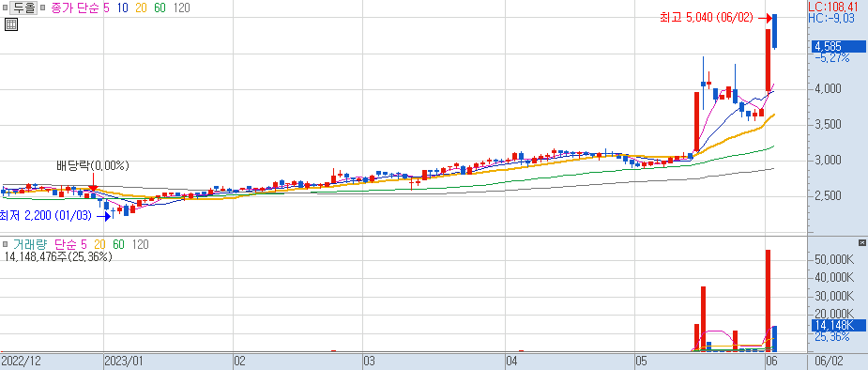
Task: Click the 04 month axis label
Action: coord(512,362)
